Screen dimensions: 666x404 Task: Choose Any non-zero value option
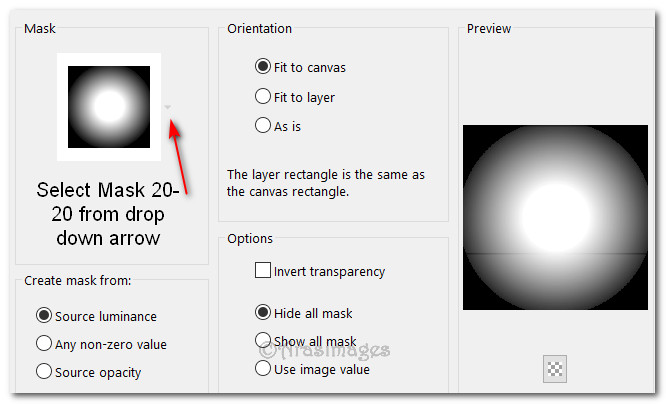coord(44,344)
